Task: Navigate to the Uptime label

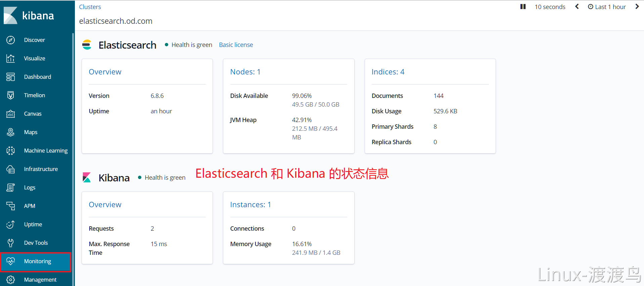Action: click(33, 225)
